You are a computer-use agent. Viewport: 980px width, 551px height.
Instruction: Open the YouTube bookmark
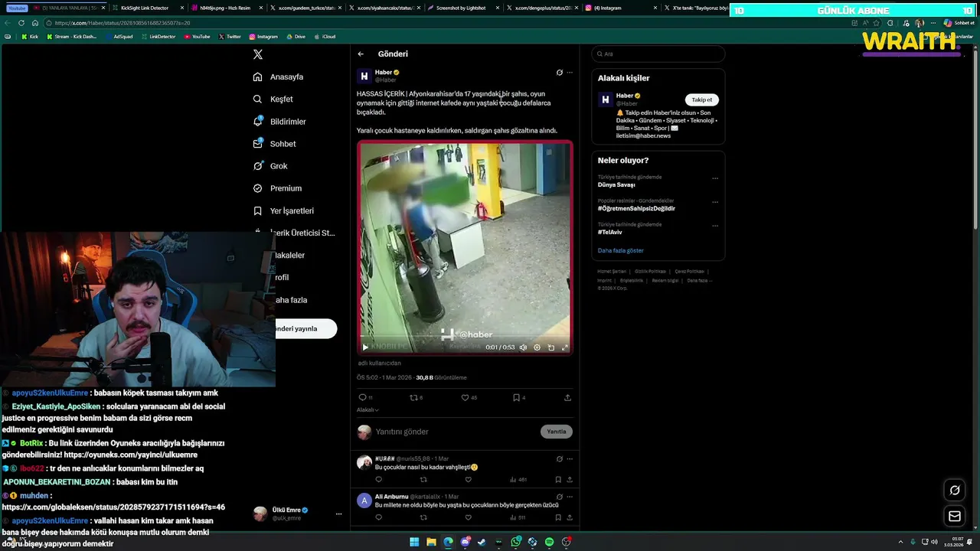coord(197,37)
